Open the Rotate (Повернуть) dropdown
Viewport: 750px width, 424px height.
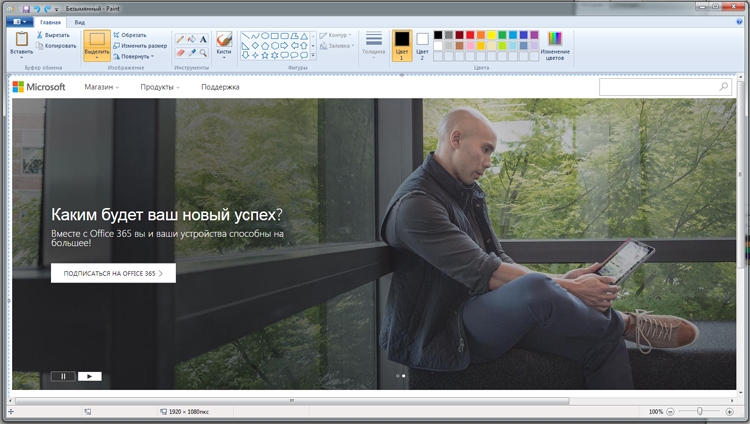(135, 56)
